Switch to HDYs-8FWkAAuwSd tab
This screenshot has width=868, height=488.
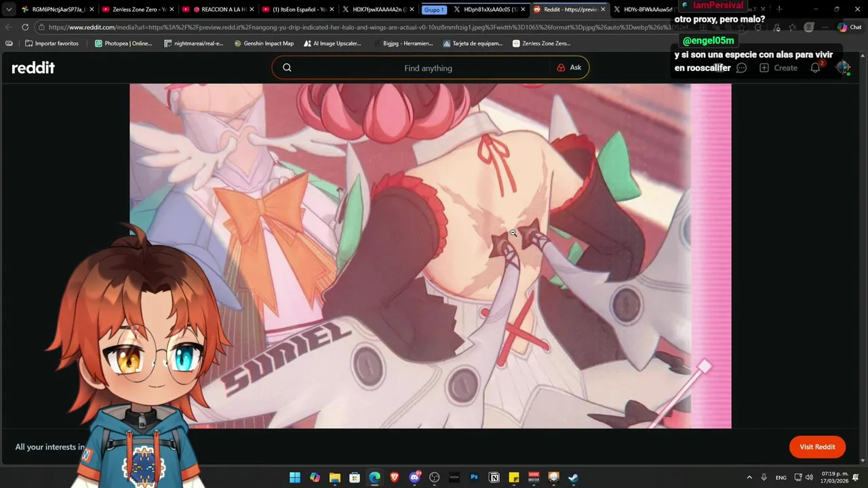[646, 9]
